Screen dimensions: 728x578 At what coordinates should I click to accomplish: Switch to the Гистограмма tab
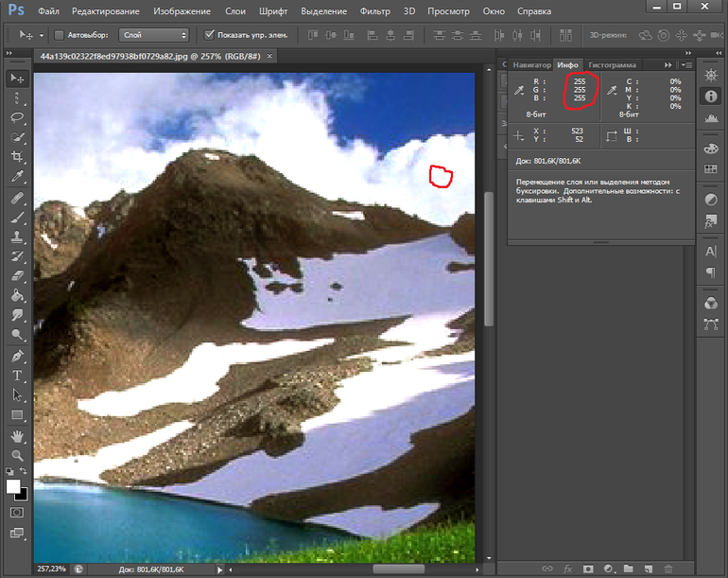(x=612, y=65)
